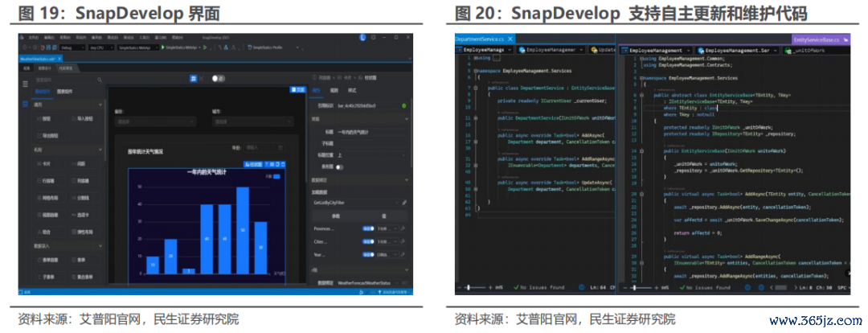Click the user avatar L icon in title bar

coord(363,37)
